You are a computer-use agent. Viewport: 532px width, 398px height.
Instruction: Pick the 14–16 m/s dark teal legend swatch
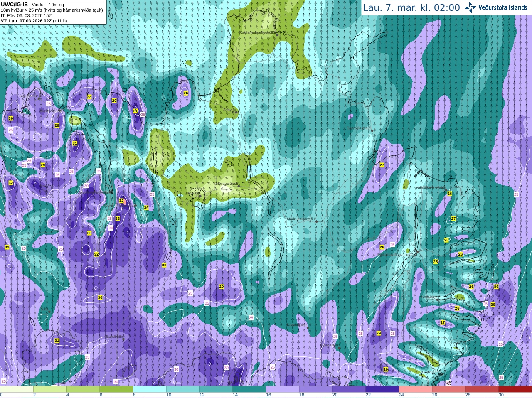coord(249,389)
